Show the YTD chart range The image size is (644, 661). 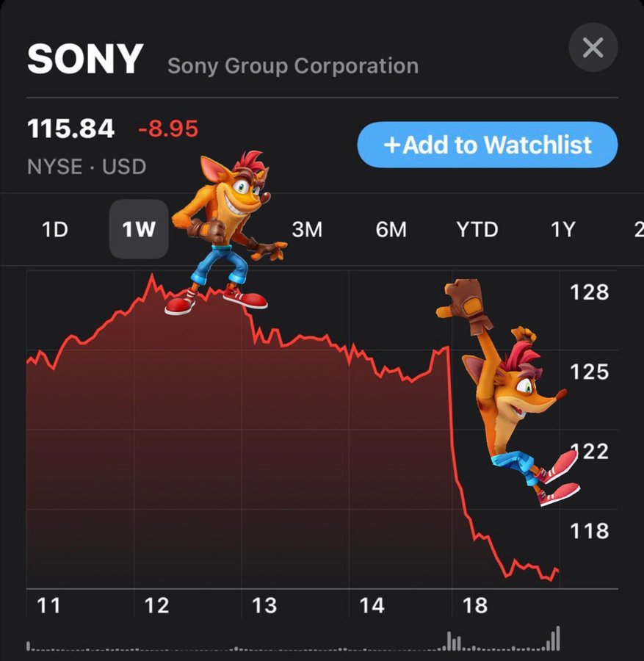[x=477, y=230]
